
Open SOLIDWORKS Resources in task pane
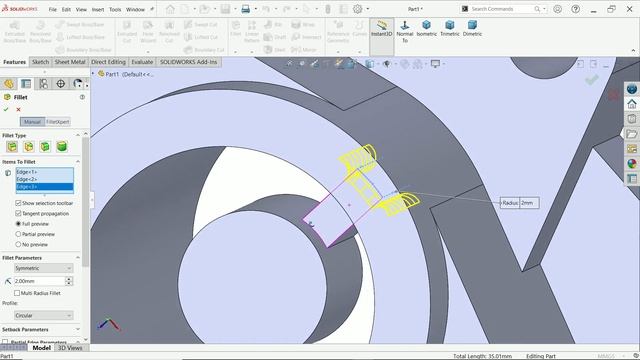pos(632,89)
